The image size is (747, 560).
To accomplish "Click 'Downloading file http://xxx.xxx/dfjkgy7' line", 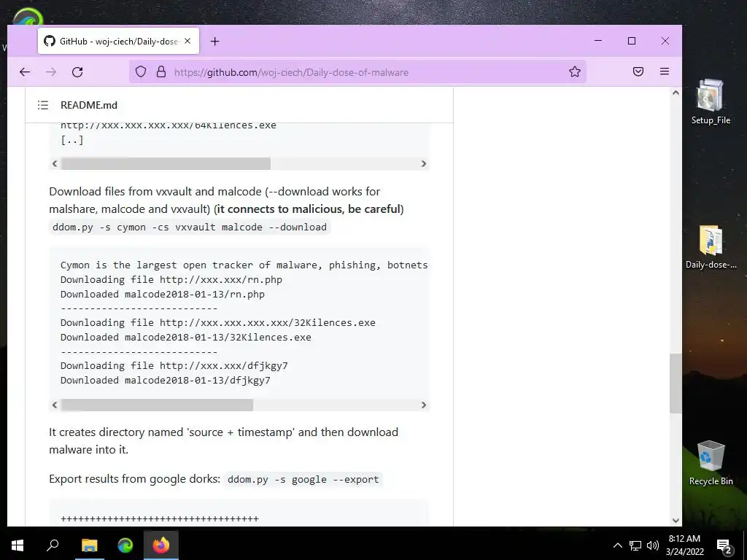I will click(x=174, y=366).
